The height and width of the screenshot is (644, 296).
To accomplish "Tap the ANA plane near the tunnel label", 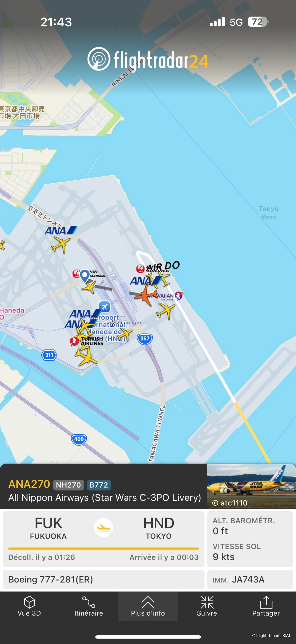I will (61, 245).
